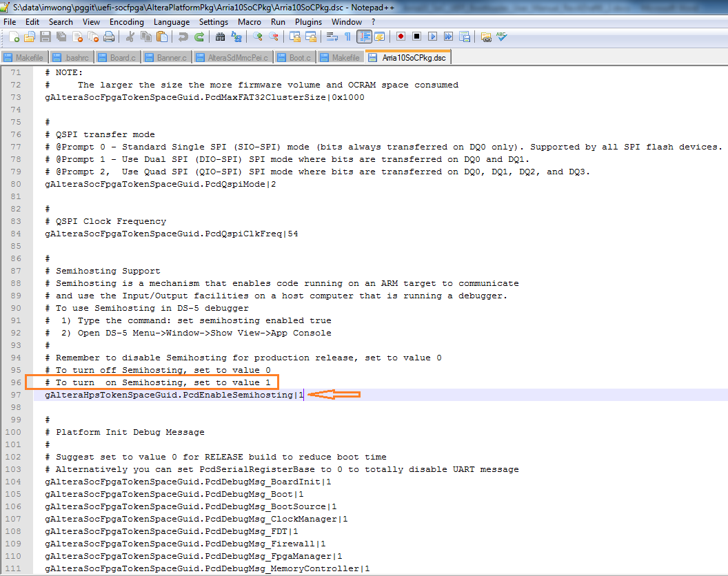Click the folder with printer toolbar icon
Image resolution: width=728 pixels, height=576 pixels.
pyautogui.click(x=486, y=37)
